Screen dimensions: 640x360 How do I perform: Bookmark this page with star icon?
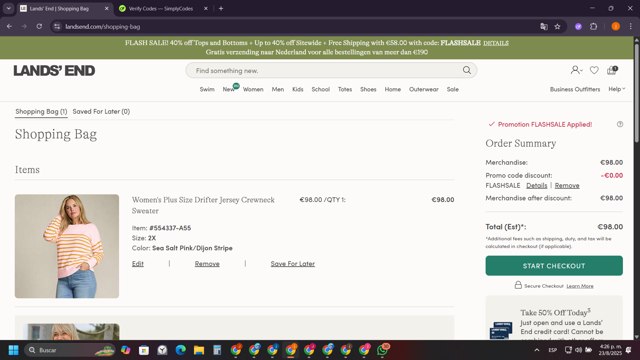[558, 27]
